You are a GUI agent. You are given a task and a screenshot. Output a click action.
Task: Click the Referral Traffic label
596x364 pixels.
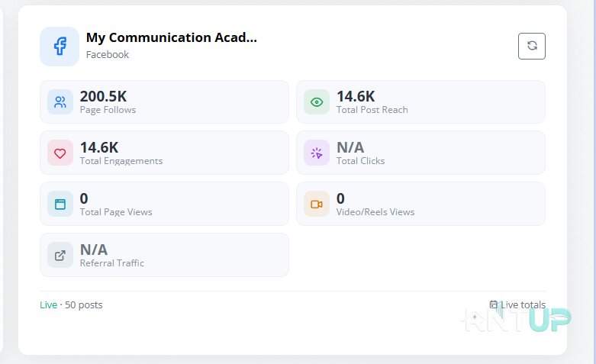(112, 263)
